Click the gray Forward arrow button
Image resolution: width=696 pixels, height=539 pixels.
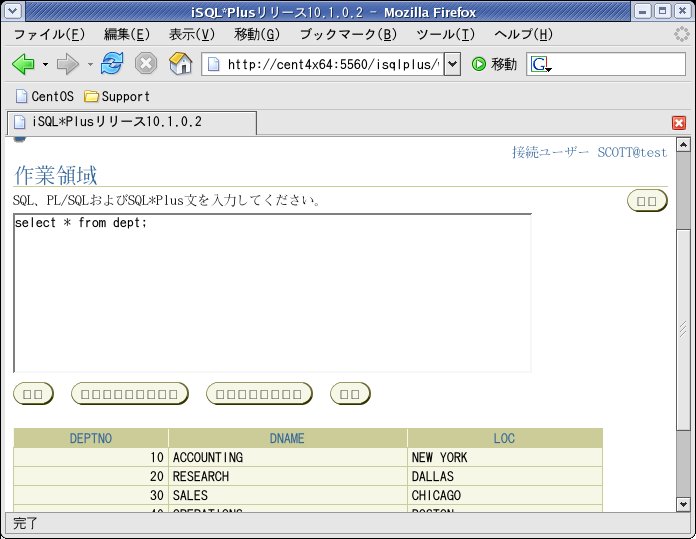[x=67, y=64]
